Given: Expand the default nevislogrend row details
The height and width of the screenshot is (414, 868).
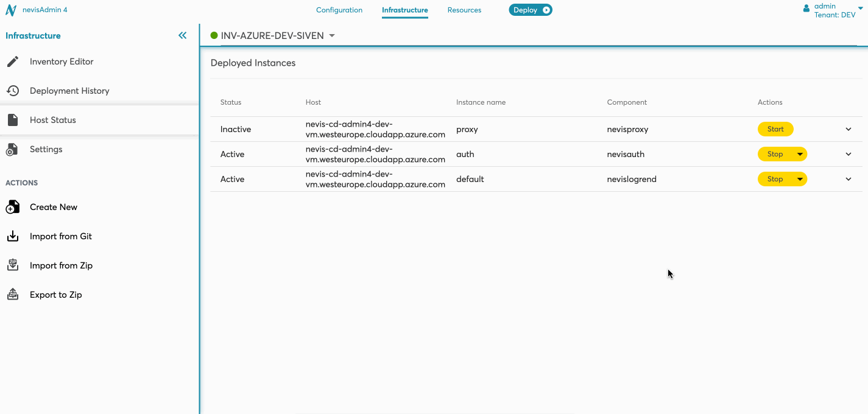Looking at the screenshot, I should coord(849,179).
